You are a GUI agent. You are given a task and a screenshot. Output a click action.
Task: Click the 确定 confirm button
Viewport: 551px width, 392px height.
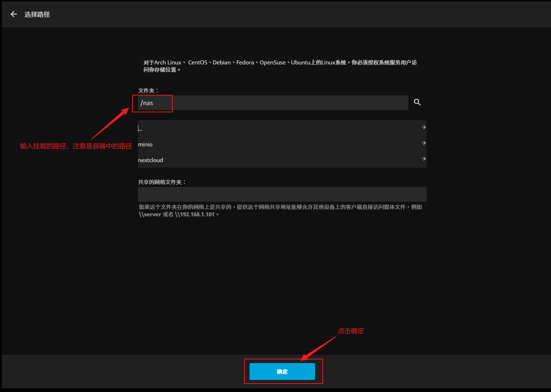pyautogui.click(x=282, y=371)
